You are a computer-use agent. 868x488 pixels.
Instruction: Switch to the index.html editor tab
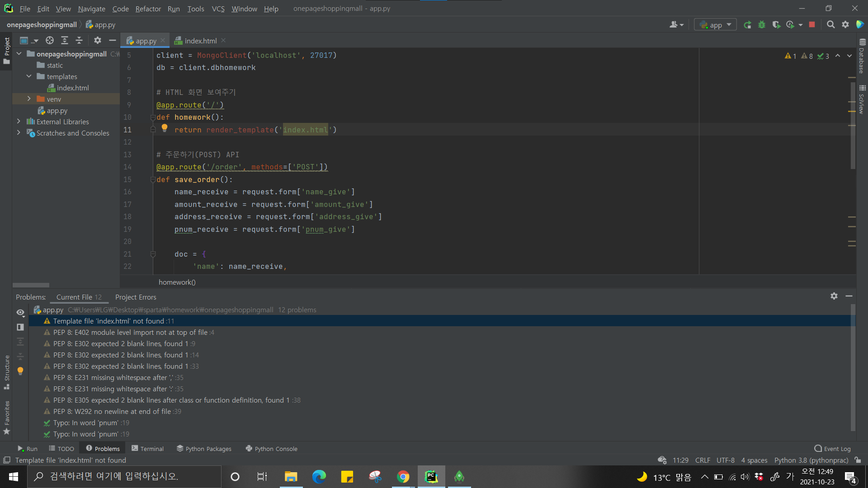pyautogui.click(x=200, y=41)
